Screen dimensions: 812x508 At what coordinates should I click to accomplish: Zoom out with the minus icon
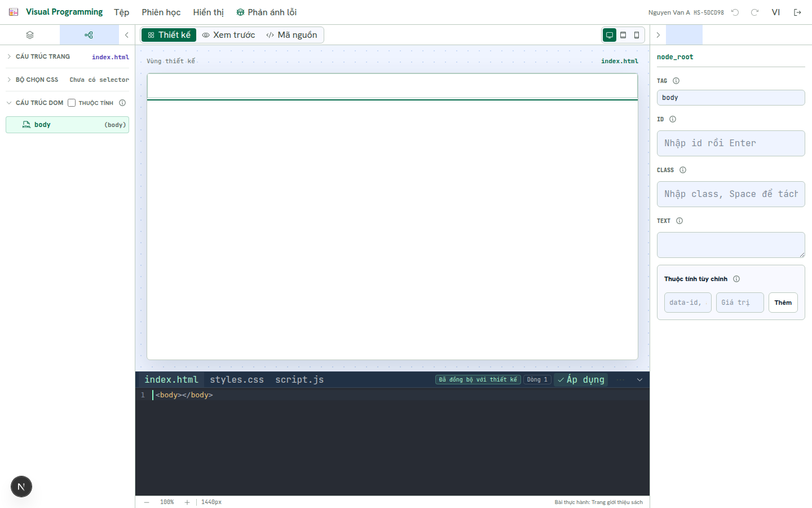147,502
